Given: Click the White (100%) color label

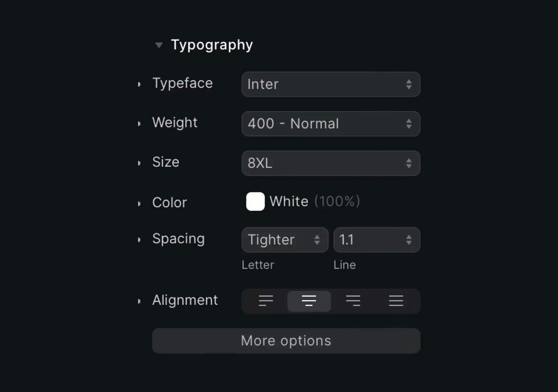Looking at the screenshot, I should pyautogui.click(x=315, y=201).
